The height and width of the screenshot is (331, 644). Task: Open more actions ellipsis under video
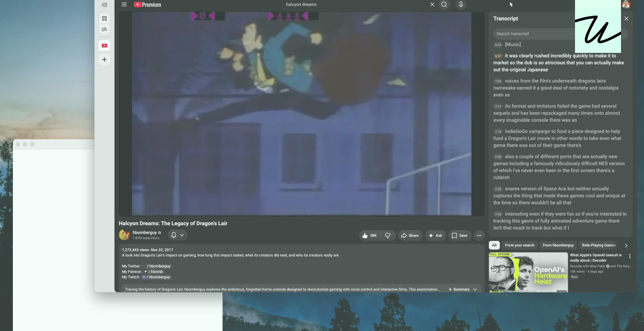point(479,235)
